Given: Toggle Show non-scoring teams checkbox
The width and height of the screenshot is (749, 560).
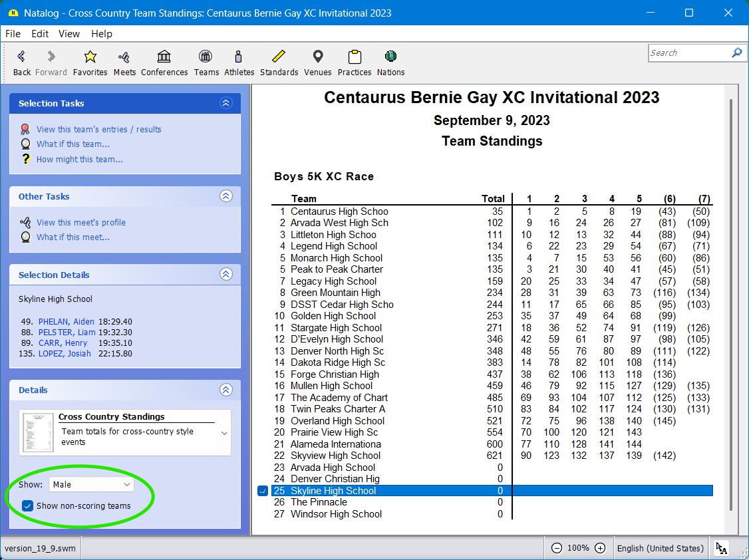Looking at the screenshot, I should pos(28,505).
